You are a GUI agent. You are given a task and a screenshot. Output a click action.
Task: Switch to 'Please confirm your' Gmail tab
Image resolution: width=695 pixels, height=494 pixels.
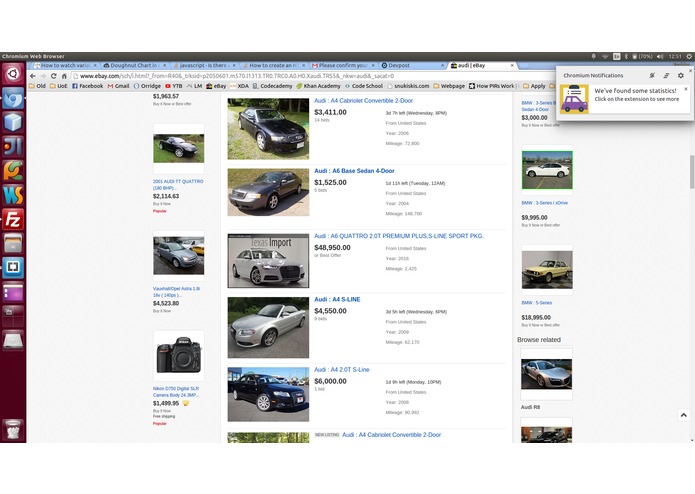[x=343, y=65]
